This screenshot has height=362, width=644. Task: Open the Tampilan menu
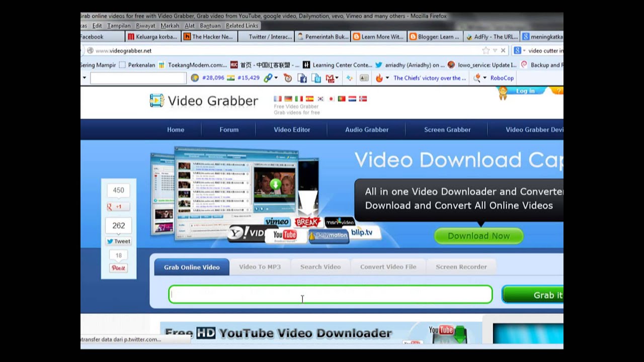pyautogui.click(x=119, y=26)
